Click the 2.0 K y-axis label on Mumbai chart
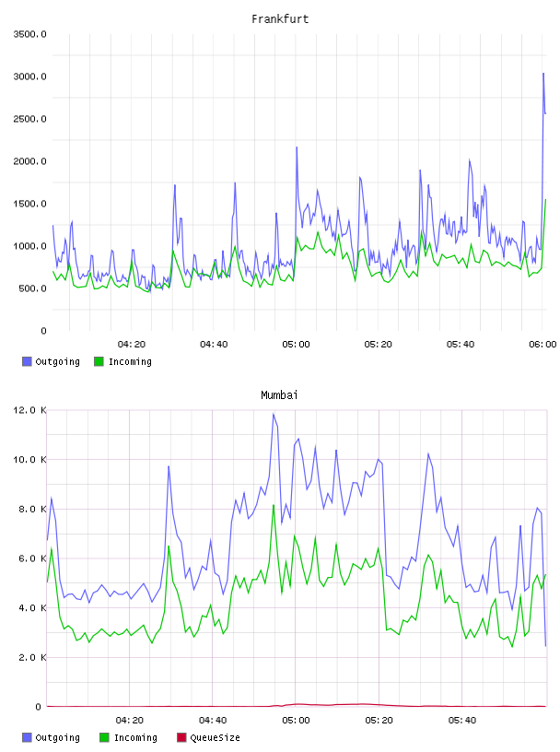The width and height of the screenshot is (560, 752). click(x=32, y=657)
